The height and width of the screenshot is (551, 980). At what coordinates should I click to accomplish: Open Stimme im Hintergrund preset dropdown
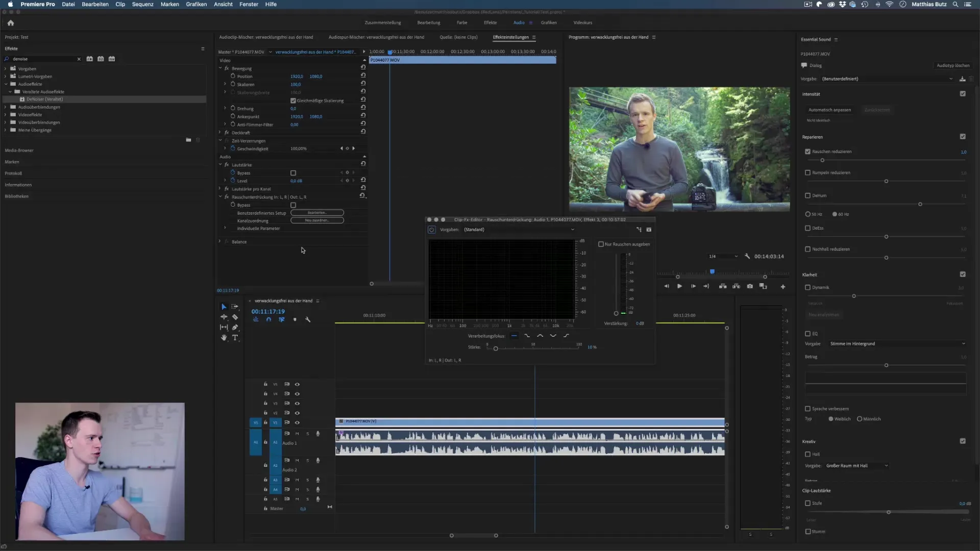(x=897, y=344)
